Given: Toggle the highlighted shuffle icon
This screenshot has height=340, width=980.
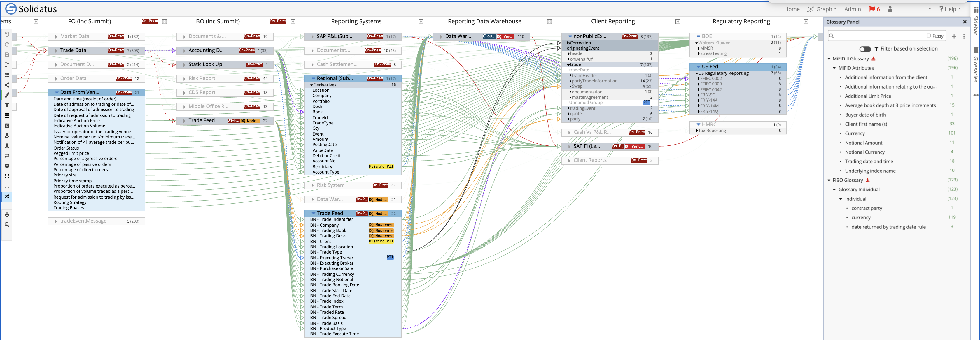Looking at the screenshot, I should tap(7, 196).
